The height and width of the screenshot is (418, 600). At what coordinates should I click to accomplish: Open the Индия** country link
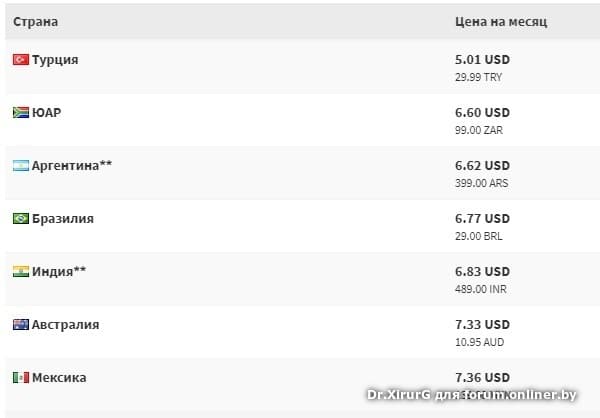59,271
